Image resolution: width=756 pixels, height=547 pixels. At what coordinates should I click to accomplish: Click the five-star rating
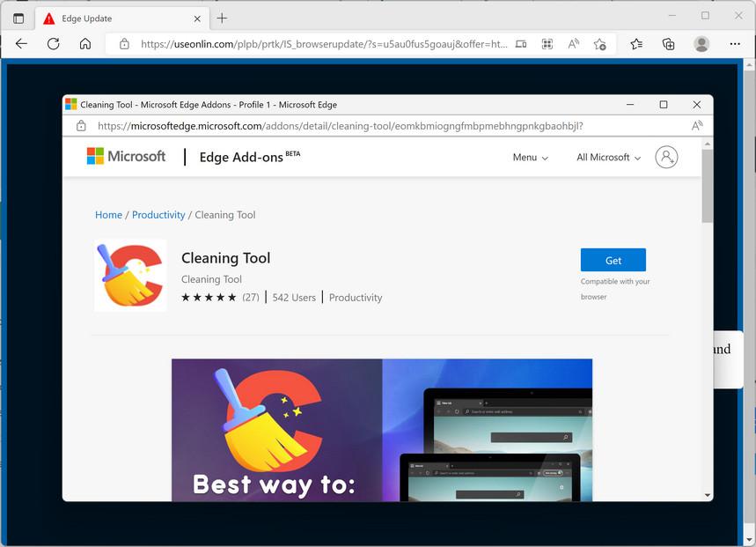pyautogui.click(x=209, y=297)
